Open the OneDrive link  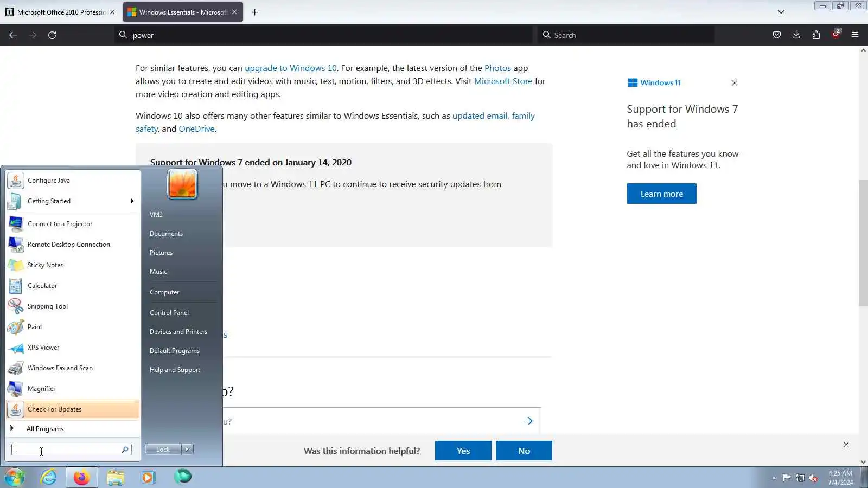[196, 129]
